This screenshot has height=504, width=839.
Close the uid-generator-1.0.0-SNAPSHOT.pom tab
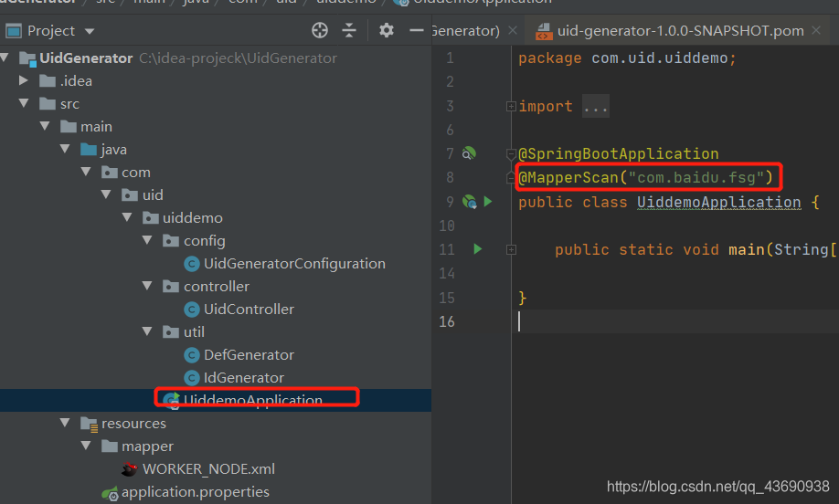click(x=816, y=30)
